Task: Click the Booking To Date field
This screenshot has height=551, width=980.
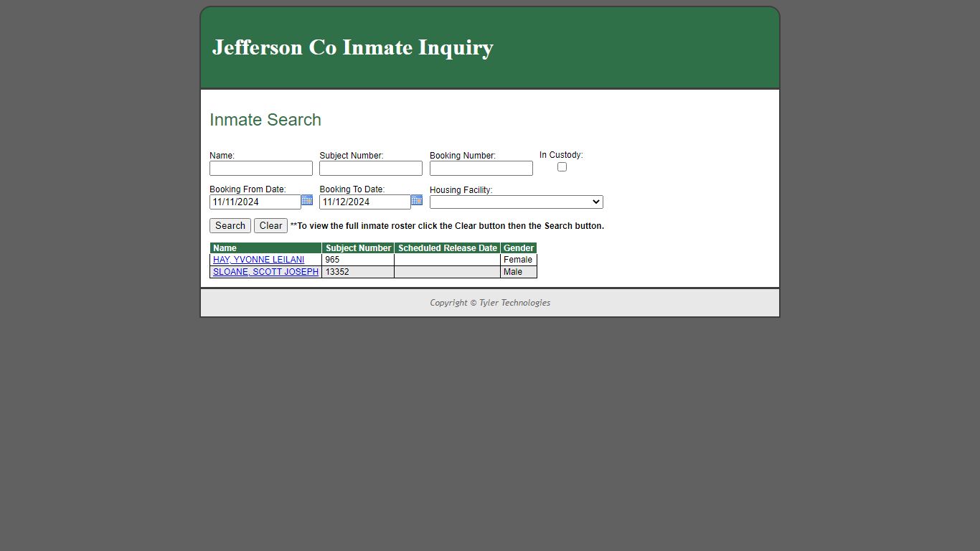Action: pos(365,202)
